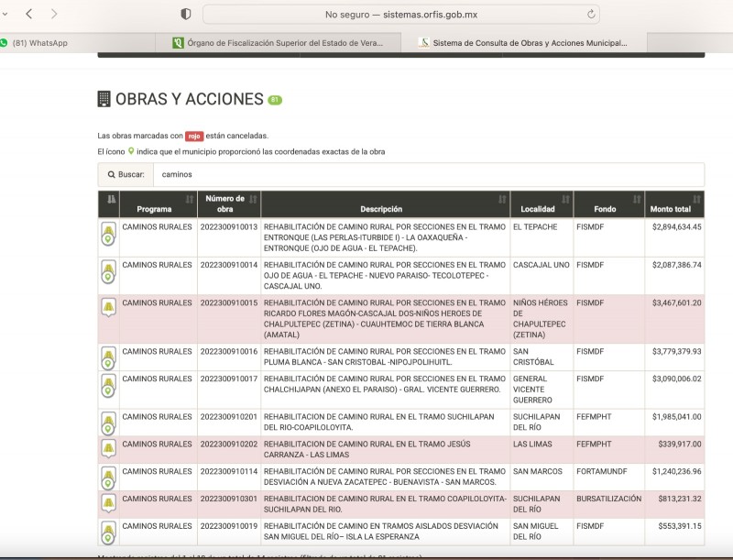Click the Obras y Acciones building icon
This screenshot has height=560, width=733.
click(x=104, y=99)
